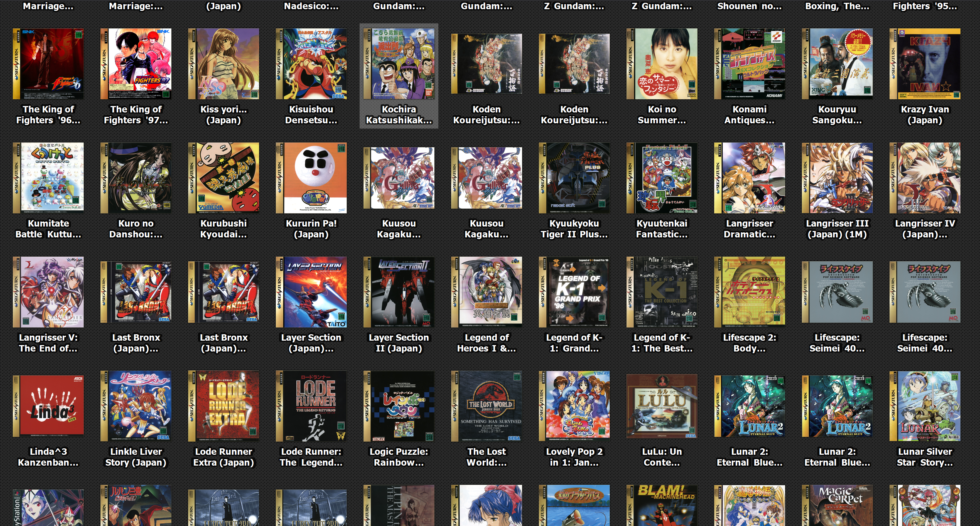Select Legend of K-1: The Best... cover
The height and width of the screenshot is (526, 980).
(x=662, y=292)
